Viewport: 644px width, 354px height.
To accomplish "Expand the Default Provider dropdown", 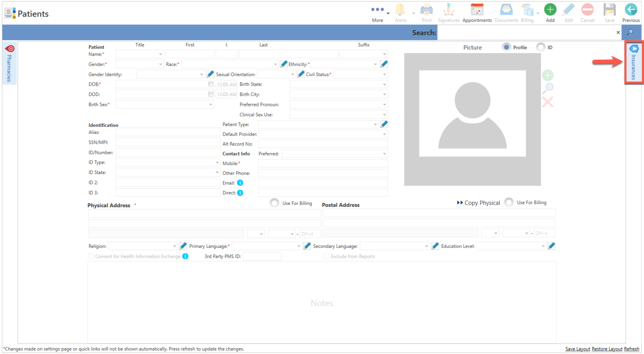I will 384,134.
